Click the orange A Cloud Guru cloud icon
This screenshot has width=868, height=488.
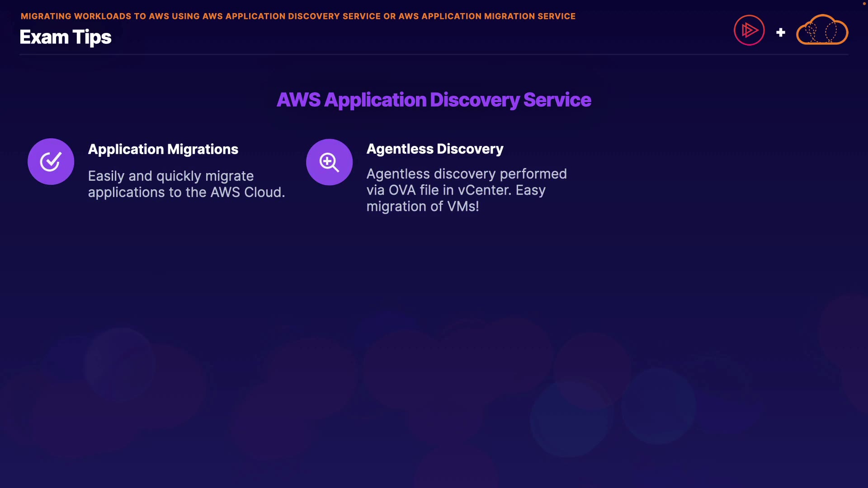click(822, 30)
